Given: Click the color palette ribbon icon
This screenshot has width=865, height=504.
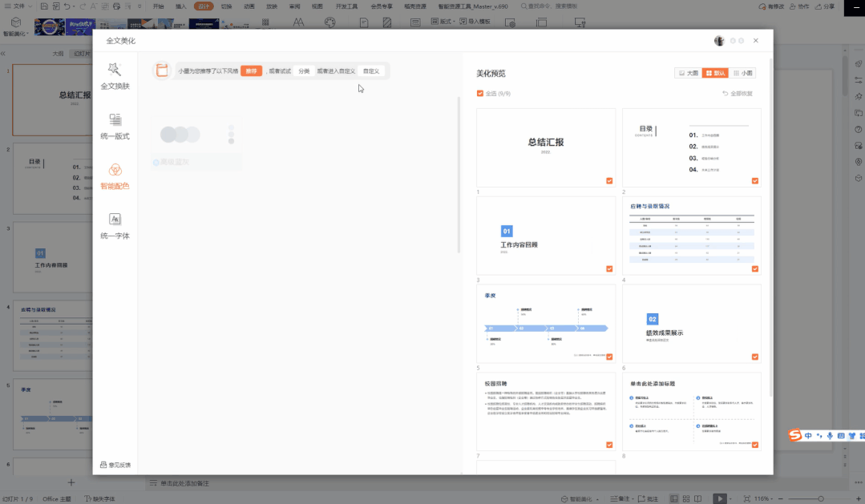Looking at the screenshot, I should point(330,22).
